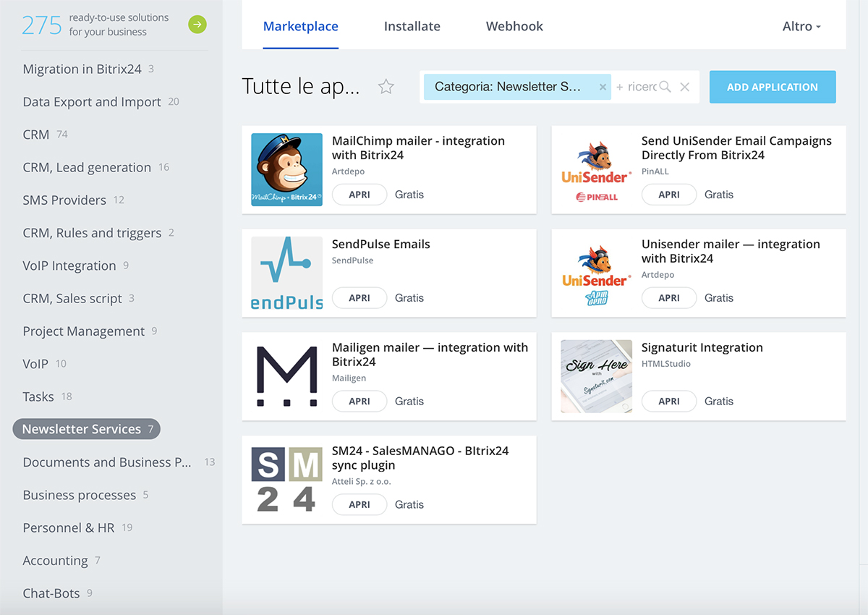Click the Tutte le ap... page heading
This screenshot has height=615, width=868.
pyautogui.click(x=300, y=87)
